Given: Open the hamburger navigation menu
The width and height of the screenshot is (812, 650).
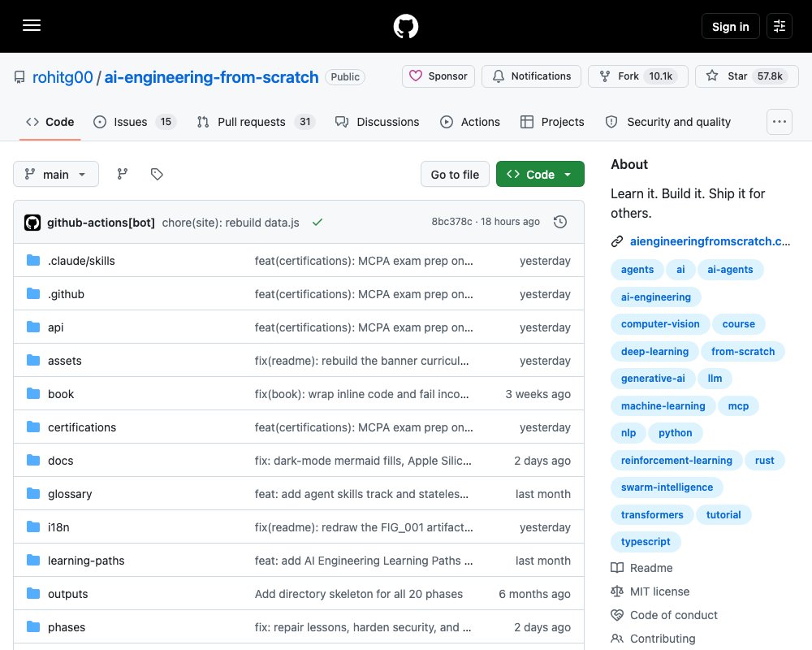Looking at the screenshot, I should pos(32,25).
